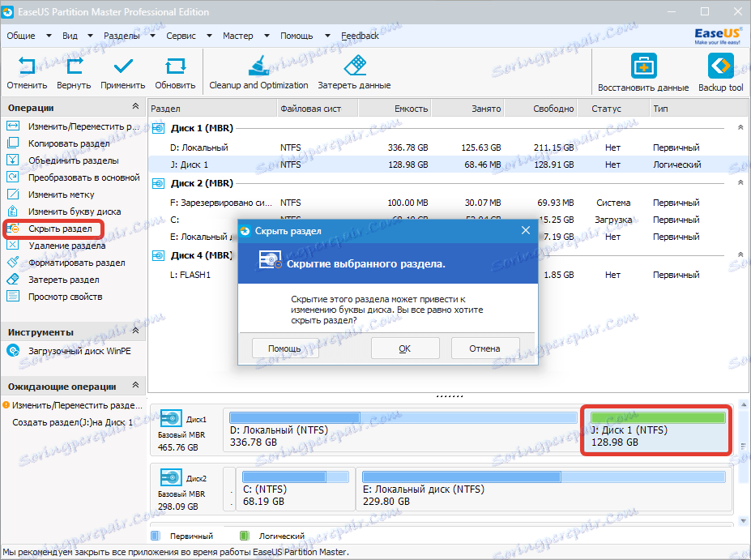Open Просмотр свойств operation
The image size is (751, 560).
54,297
